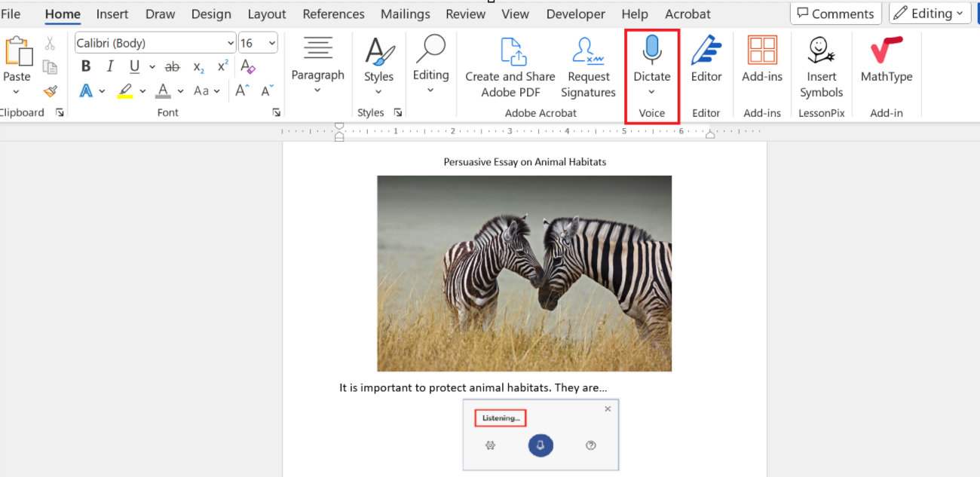Open the Editing mode dropdown at top right
This screenshot has height=477, width=980.
tap(930, 13)
